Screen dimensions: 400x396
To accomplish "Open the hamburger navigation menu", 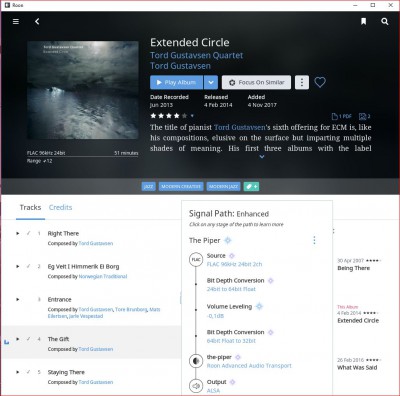I will [x=16, y=22].
